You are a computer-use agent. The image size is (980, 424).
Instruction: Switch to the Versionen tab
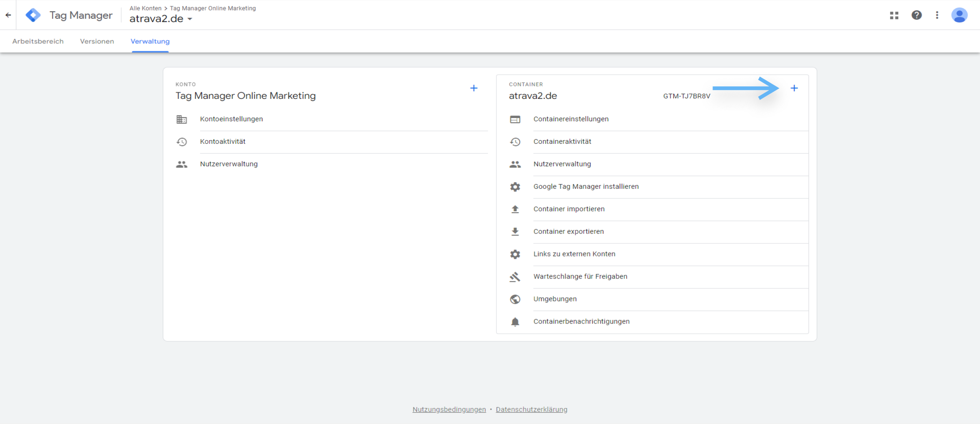(97, 41)
